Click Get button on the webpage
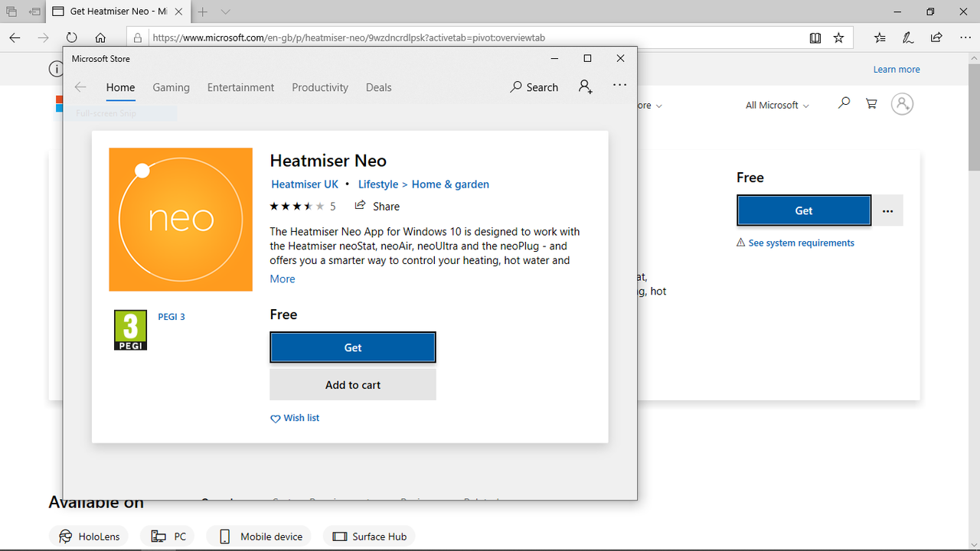The height and width of the screenshot is (551, 980). 804,210
